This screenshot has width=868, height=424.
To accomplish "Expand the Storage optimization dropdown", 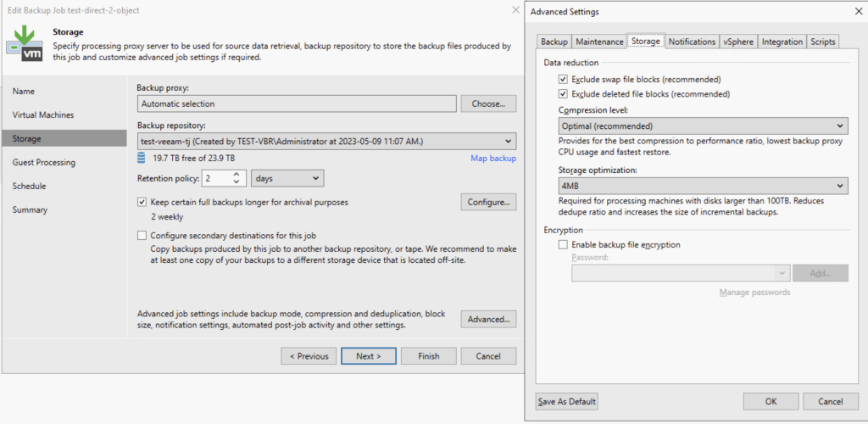I will click(x=703, y=186).
